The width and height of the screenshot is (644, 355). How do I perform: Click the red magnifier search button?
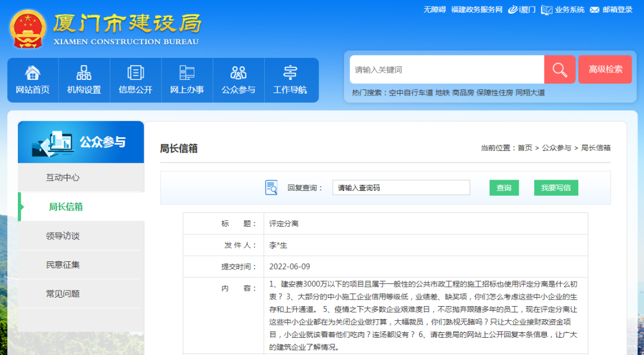(559, 70)
